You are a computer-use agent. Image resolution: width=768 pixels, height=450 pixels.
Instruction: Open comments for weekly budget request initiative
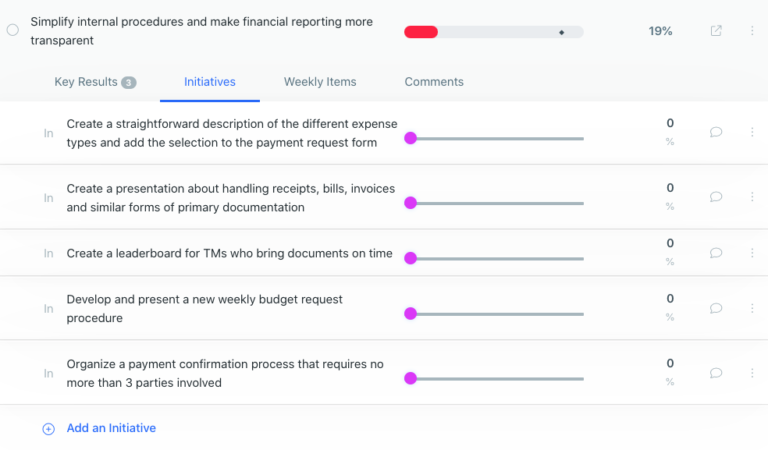tap(716, 308)
